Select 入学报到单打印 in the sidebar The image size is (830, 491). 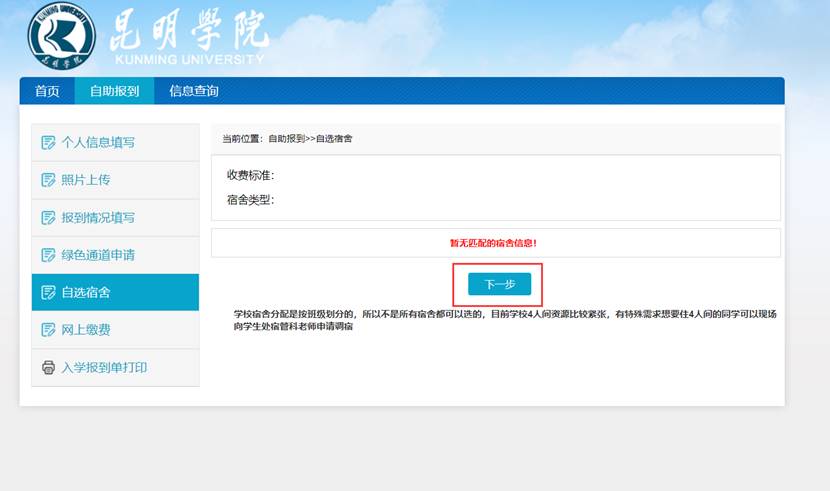point(104,367)
